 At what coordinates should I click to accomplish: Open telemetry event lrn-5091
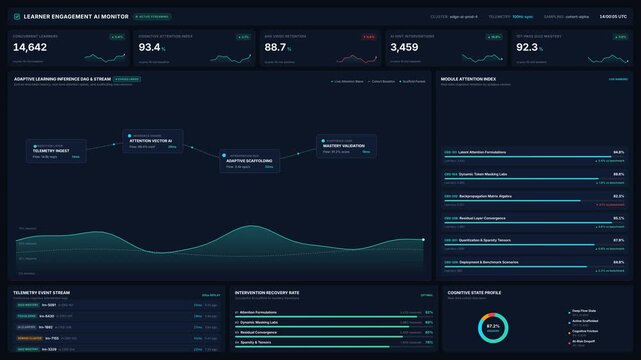(117, 305)
